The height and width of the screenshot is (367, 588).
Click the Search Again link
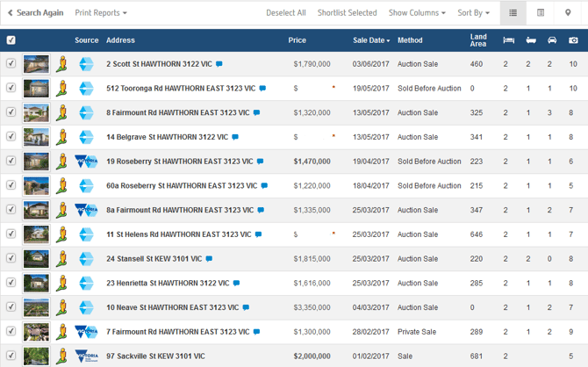coord(35,13)
